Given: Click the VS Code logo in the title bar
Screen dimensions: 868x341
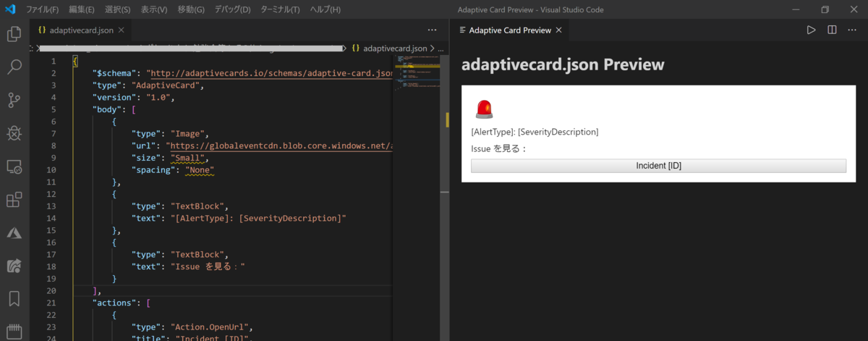Looking at the screenshot, I should (x=10, y=9).
